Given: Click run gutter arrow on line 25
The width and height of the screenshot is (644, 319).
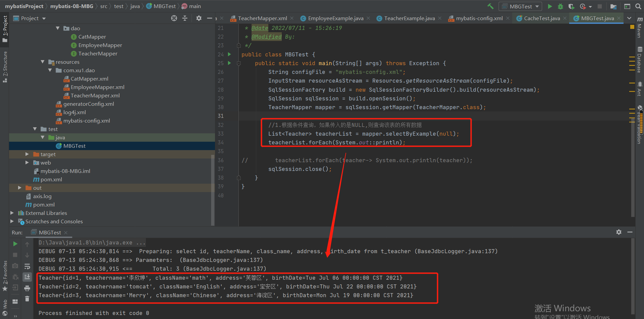Looking at the screenshot, I should (x=229, y=63).
